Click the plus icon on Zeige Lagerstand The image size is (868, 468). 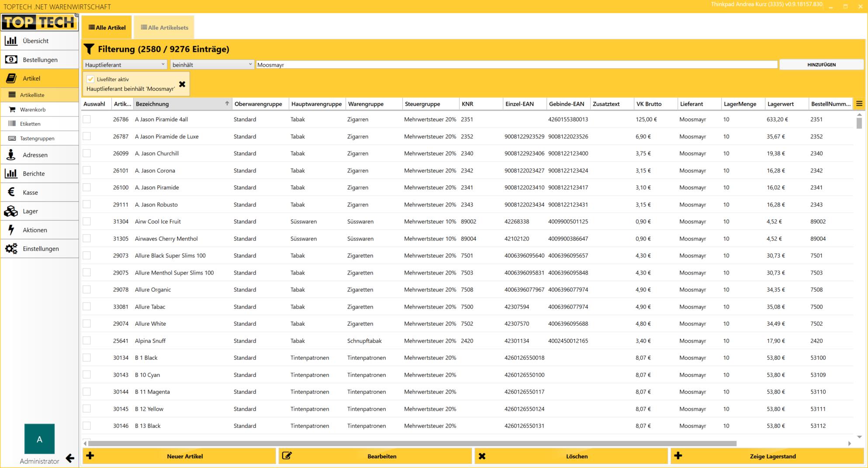click(x=678, y=456)
